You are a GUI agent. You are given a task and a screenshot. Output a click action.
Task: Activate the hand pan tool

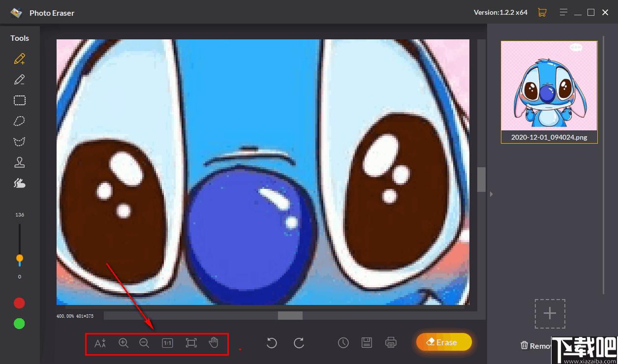(x=214, y=343)
